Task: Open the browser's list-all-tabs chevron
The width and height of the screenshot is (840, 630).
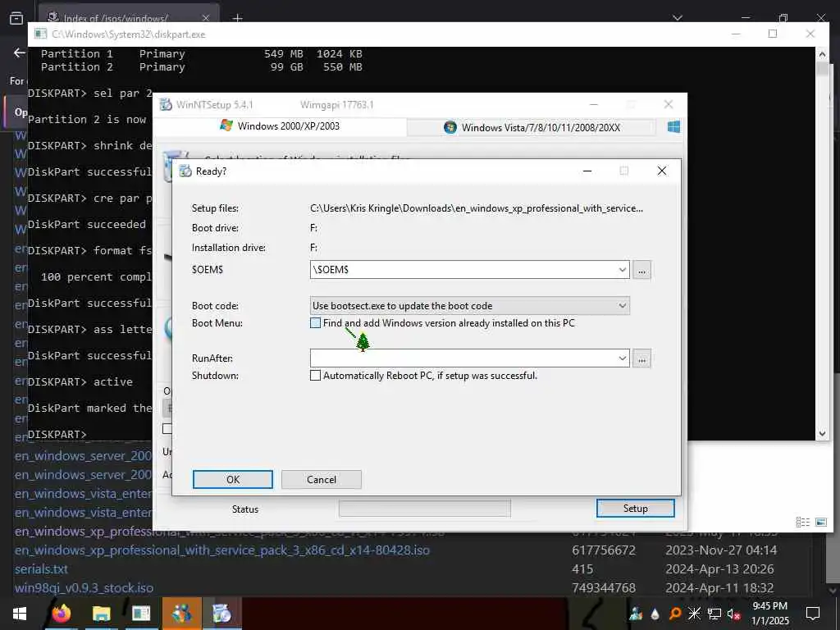Action: 677,18
